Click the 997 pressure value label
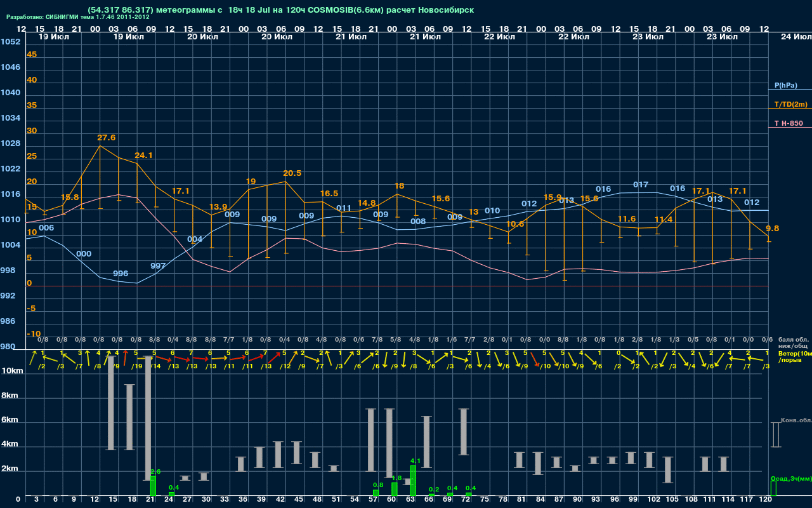Screen dimensions: 812x508 [x=158, y=265]
